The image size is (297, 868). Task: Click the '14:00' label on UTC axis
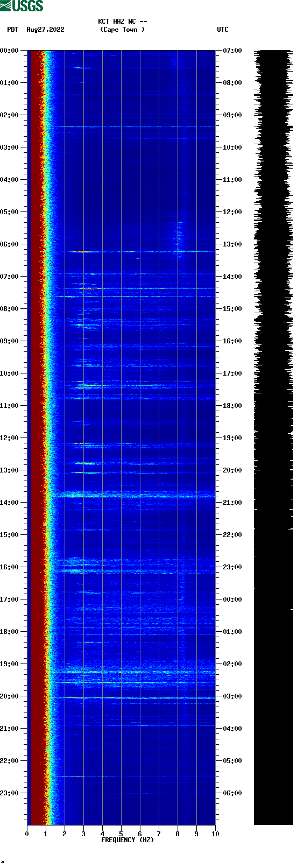(232, 277)
